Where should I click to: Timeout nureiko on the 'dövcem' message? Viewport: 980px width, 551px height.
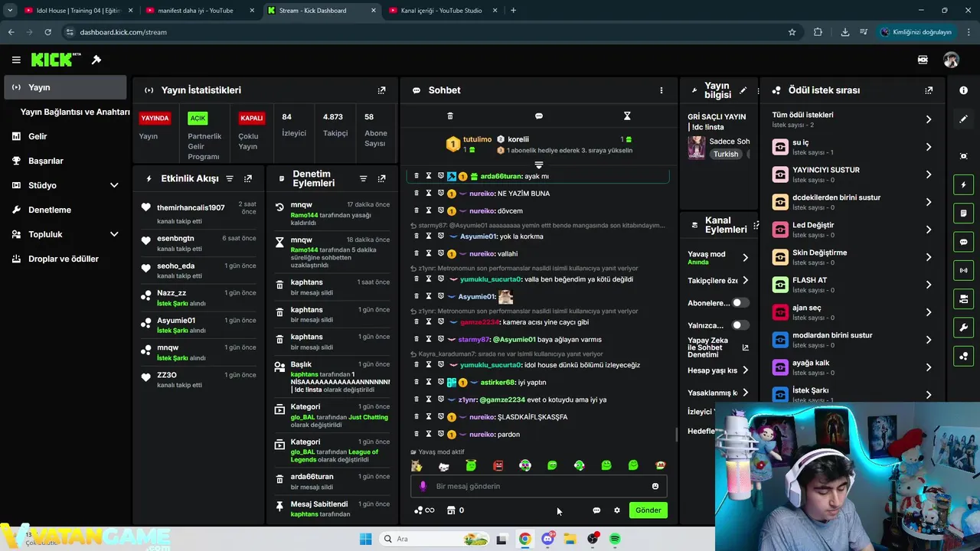[429, 210]
